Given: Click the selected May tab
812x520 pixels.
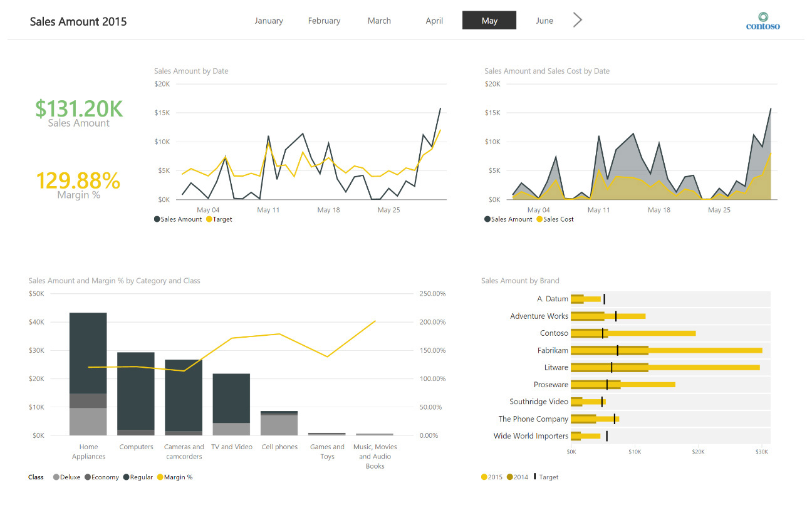Looking at the screenshot, I should pyautogui.click(x=489, y=21).
